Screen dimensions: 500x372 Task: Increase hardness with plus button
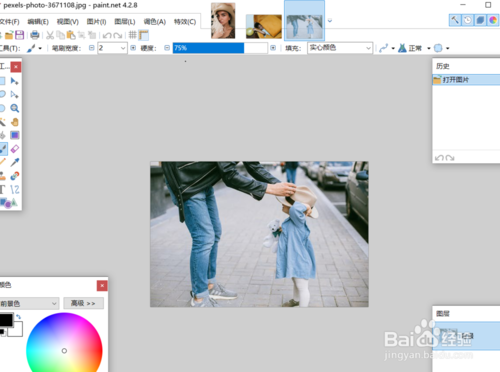273,48
